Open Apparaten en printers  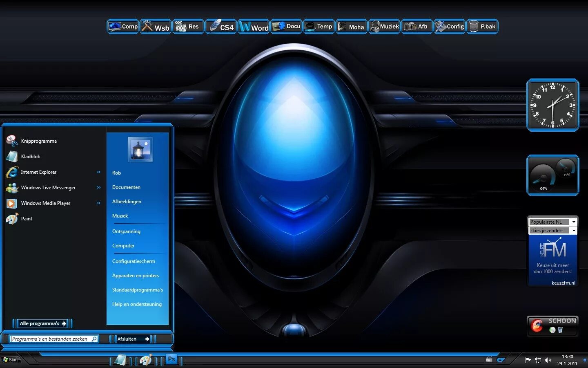tap(136, 276)
